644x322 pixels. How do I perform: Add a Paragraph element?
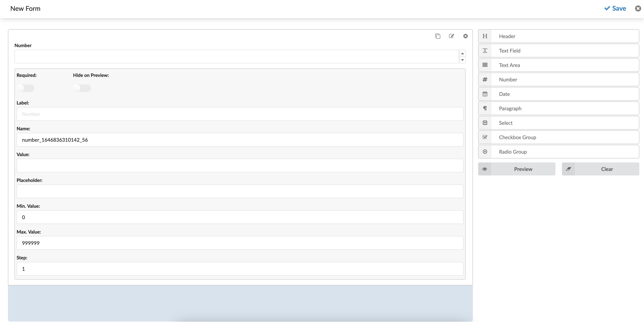pyautogui.click(x=559, y=108)
